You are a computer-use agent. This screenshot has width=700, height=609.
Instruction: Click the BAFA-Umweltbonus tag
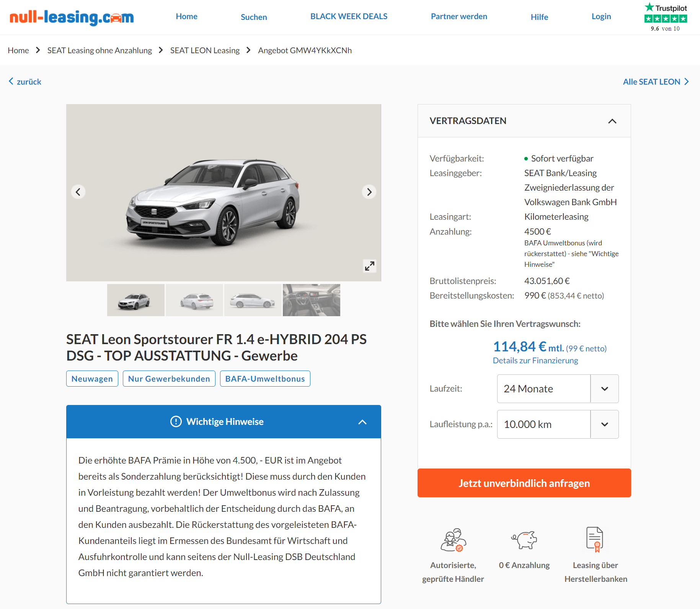click(x=265, y=379)
